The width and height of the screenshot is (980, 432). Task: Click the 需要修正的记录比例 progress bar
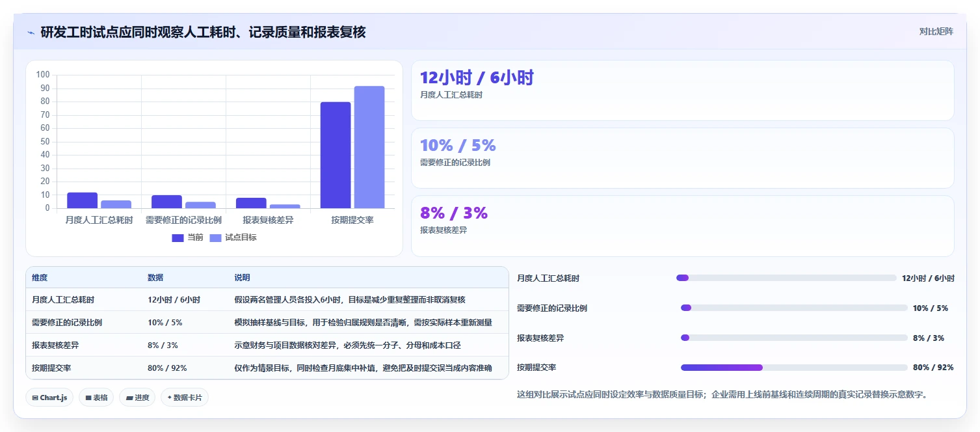(x=794, y=308)
